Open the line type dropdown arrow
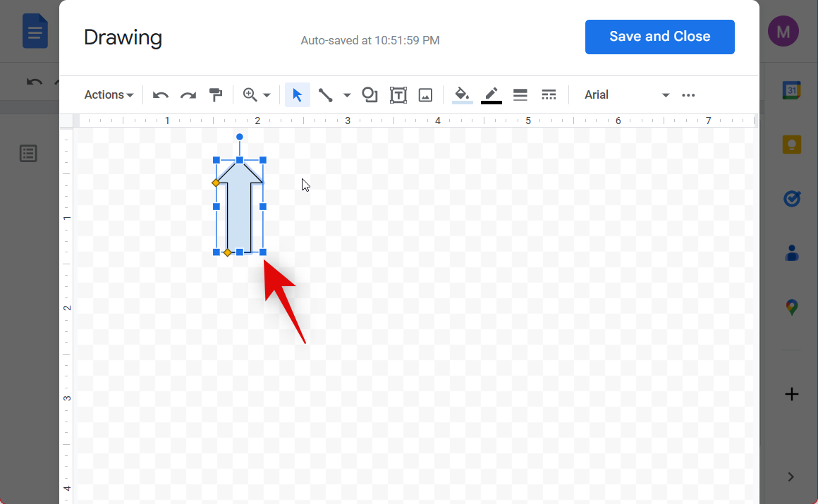This screenshot has width=818, height=504. point(347,95)
